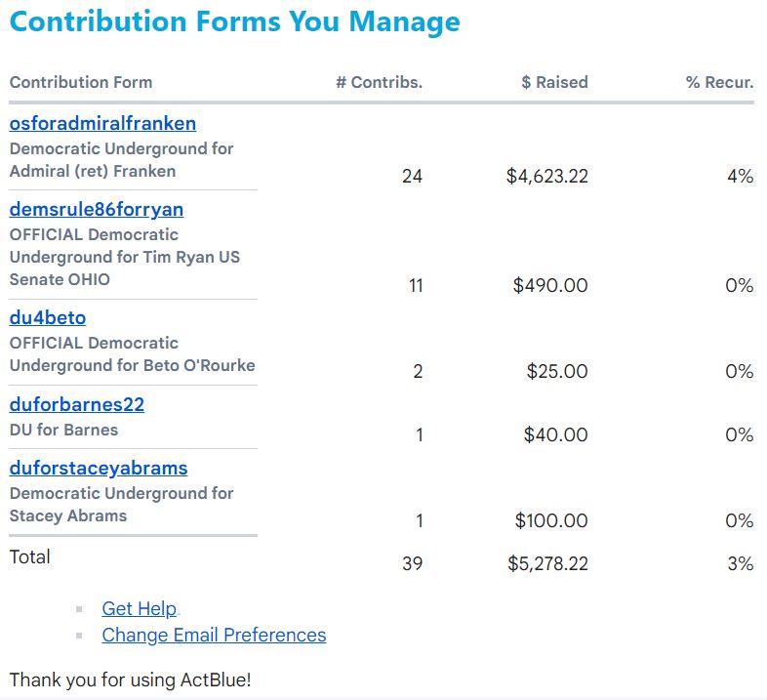This screenshot has width=767, height=700.
Task: Click the % Recur. column header
Action: coord(719,82)
